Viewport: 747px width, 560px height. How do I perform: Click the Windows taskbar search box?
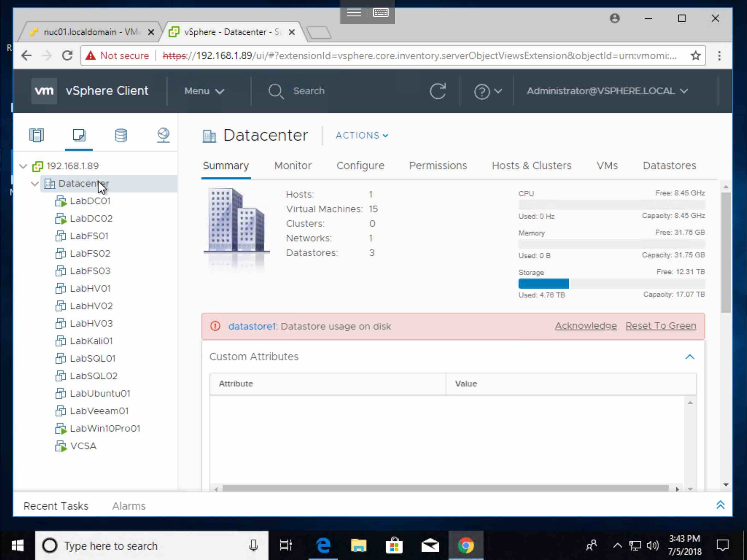pos(152,546)
